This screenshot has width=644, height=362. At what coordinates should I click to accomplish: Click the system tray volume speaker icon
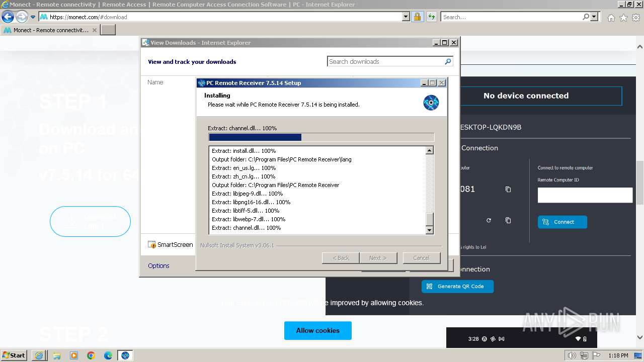pos(572,355)
